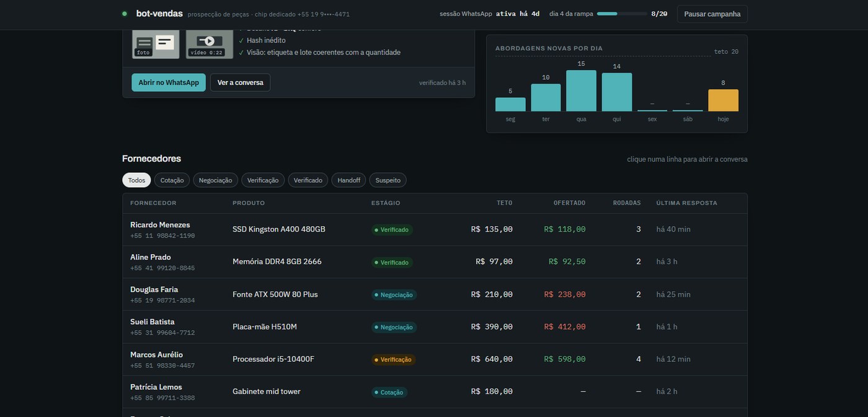Filter suppliers by Cotação
Screen dimensions: 868x417
172,180
